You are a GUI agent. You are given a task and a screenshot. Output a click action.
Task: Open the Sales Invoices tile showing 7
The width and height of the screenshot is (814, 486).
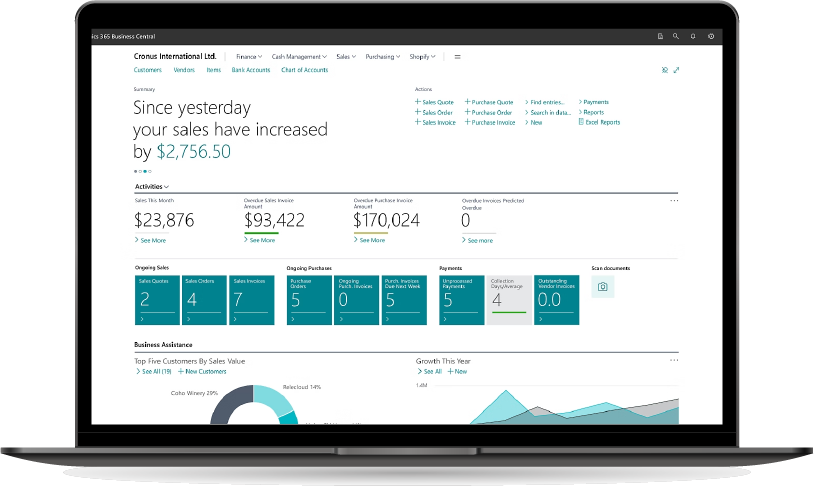(x=251, y=300)
